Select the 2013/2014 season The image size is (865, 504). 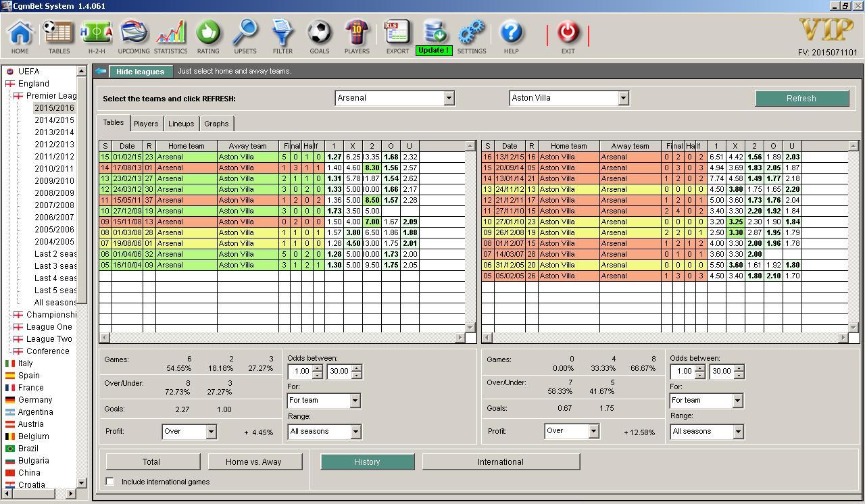click(55, 132)
